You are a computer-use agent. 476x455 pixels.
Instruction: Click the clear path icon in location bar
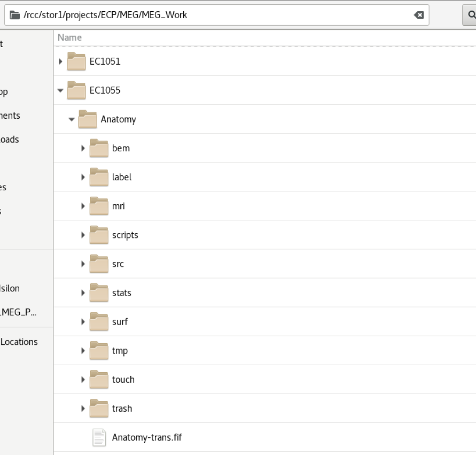pyautogui.click(x=419, y=15)
